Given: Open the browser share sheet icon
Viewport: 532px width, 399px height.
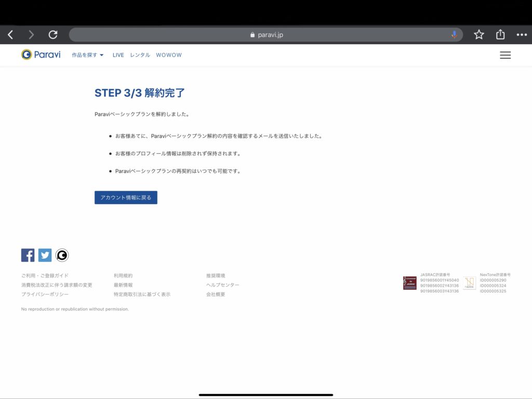Looking at the screenshot, I should coord(500,34).
